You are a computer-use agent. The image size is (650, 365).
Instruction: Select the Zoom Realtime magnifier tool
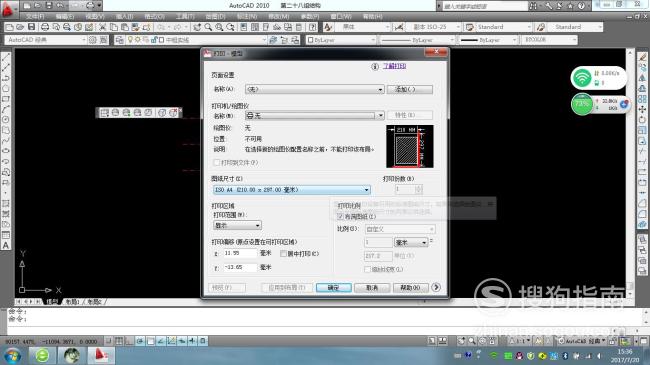point(208,27)
